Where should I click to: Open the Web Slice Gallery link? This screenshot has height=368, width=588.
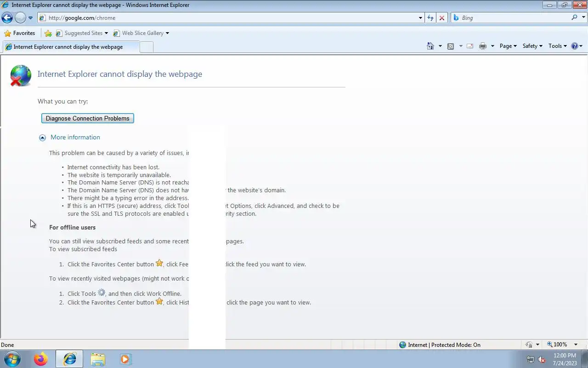141,33
